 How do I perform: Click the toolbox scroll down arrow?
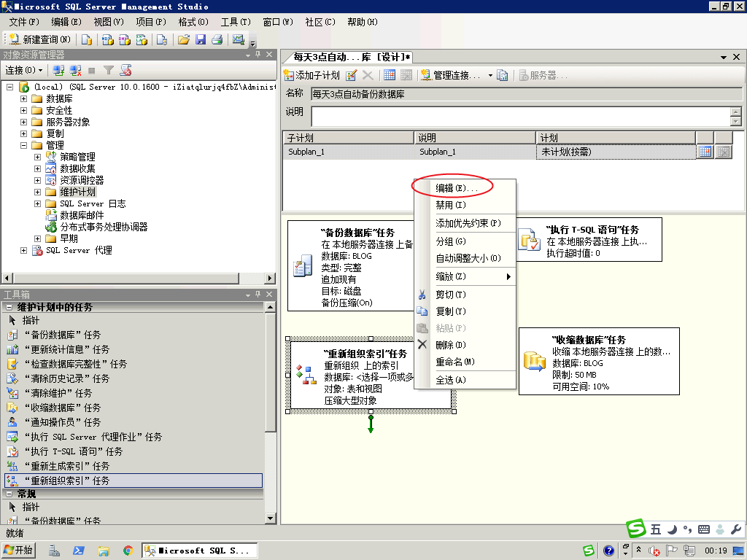(x=270, y=518)
